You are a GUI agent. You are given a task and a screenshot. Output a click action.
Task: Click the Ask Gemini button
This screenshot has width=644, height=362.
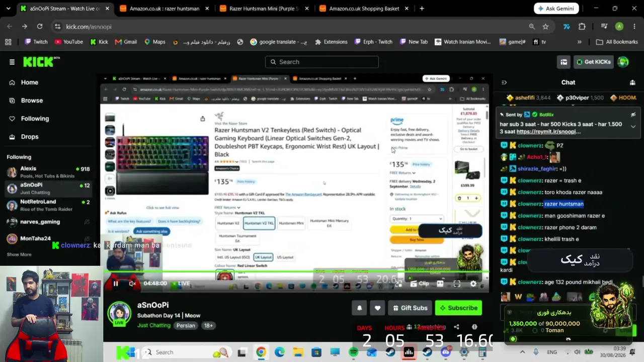556,9
